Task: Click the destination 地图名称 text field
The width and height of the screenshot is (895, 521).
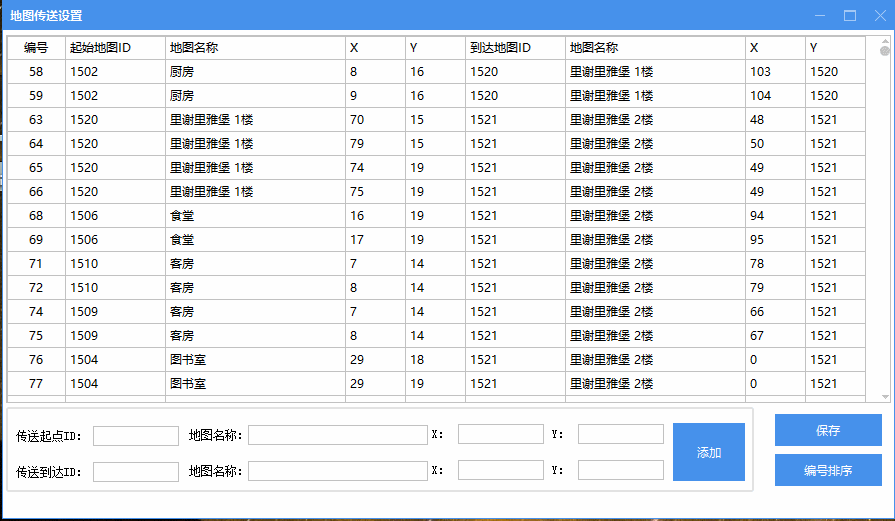Action: 338,471
